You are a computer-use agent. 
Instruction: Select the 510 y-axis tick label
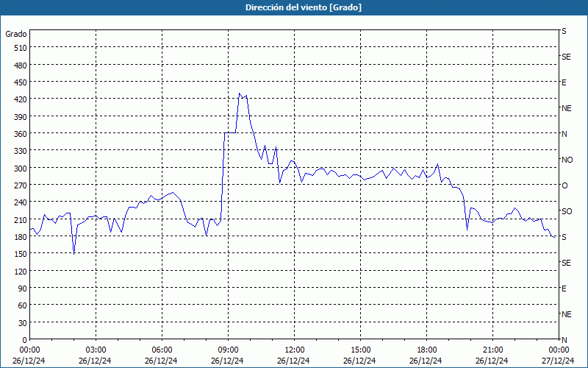point(21,48)
